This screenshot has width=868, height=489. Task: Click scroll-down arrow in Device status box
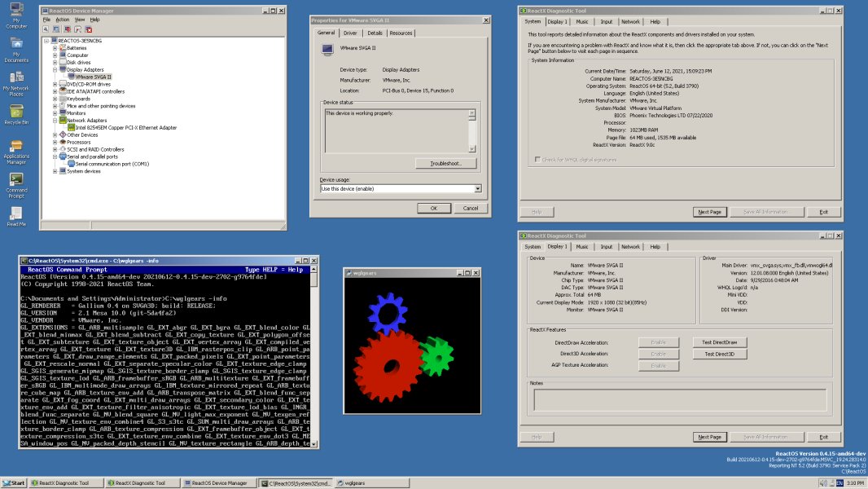(x=472, y=148)
